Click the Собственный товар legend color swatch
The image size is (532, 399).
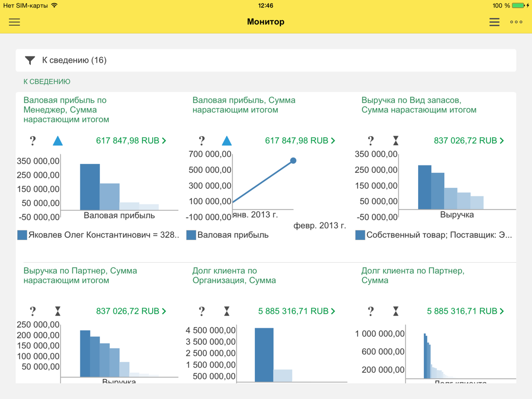click(x=360, y=235)
